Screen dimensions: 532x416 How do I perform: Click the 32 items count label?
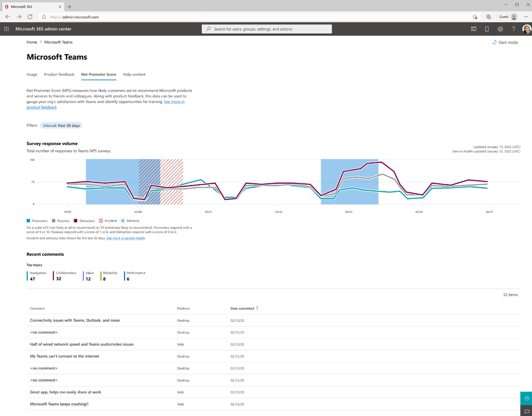[510, 295]
